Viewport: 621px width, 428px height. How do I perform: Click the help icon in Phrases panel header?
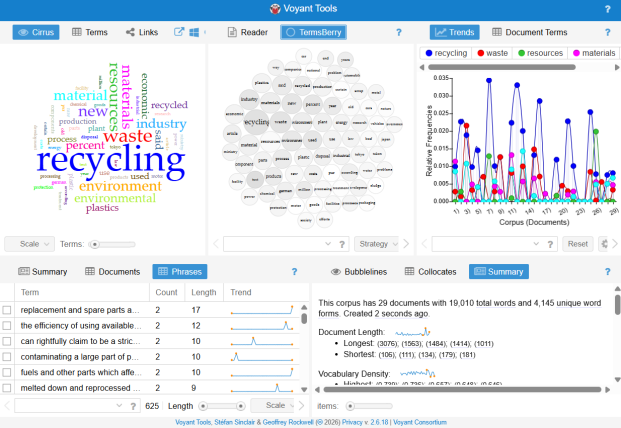coord(294,271)
